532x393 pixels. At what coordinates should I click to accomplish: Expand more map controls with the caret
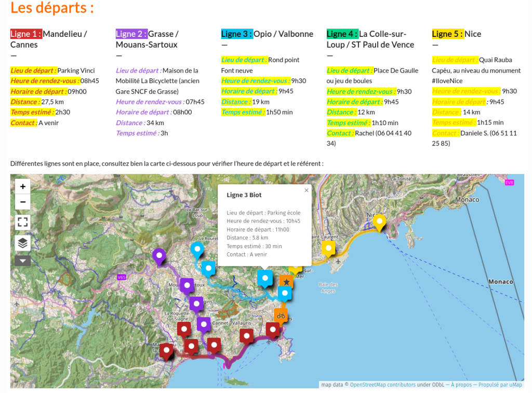click(x=22, y=261)
